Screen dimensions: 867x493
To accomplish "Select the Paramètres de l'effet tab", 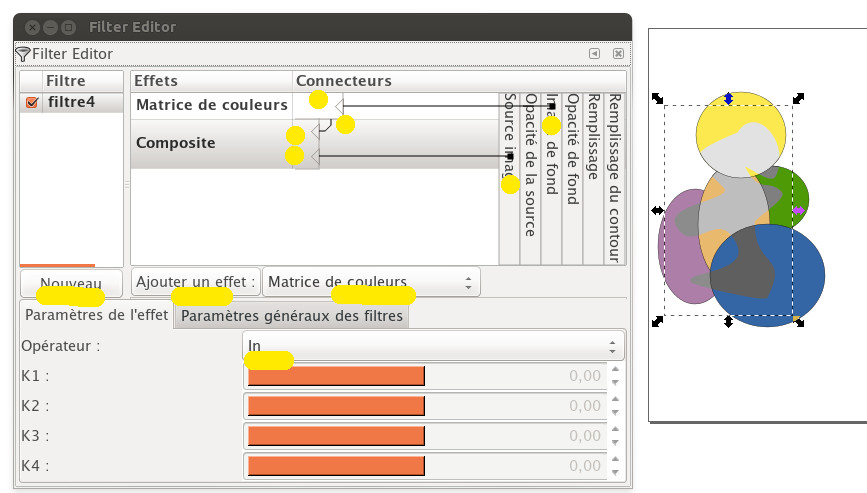I will coord(96,315).
